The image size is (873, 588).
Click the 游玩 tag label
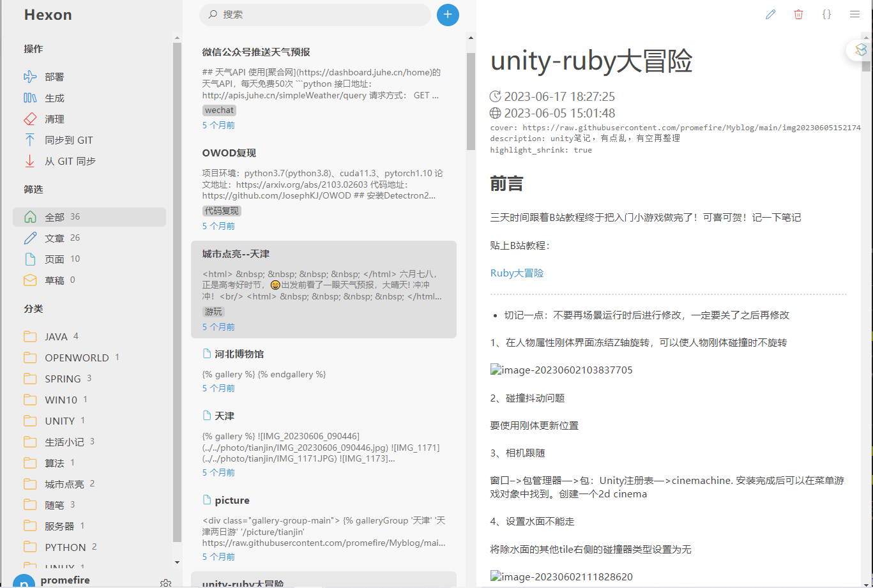pos(213,312)
